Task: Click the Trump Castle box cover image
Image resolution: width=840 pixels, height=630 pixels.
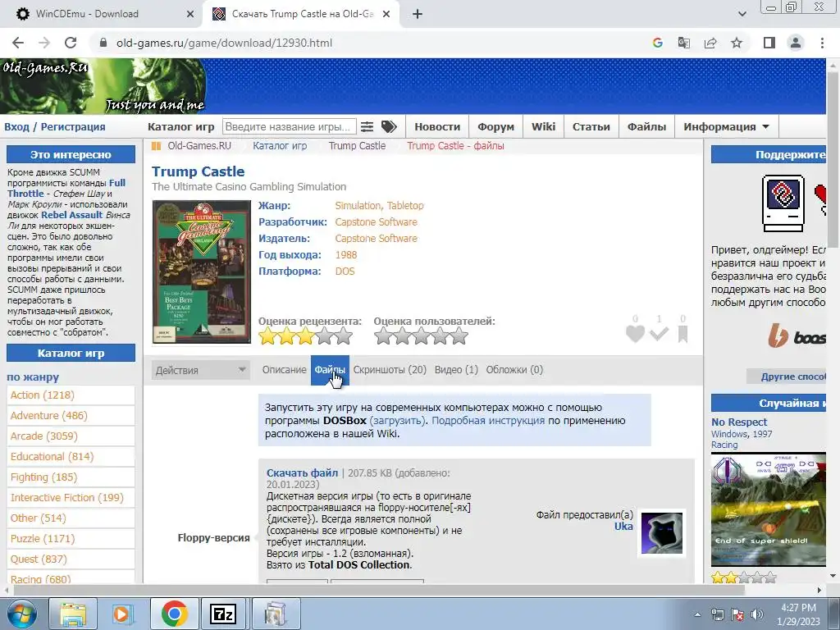Action: [202, 272]
